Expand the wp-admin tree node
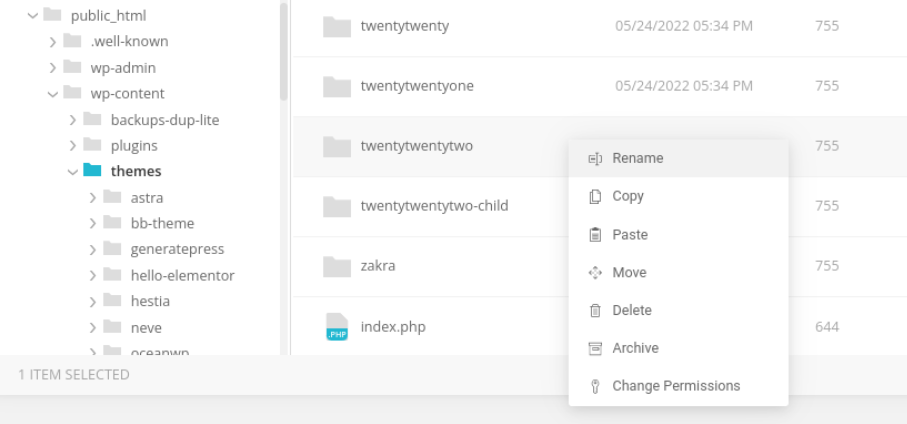The image size is (907, 424). pyautogui.click(x=53, y=68)
